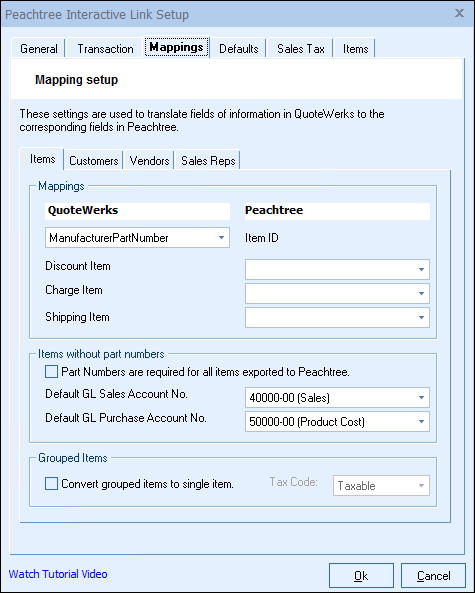The height and width of the screenshot is (593, 475).
Task: Open the Transaction tab
Action: click(x=105, y=48)
